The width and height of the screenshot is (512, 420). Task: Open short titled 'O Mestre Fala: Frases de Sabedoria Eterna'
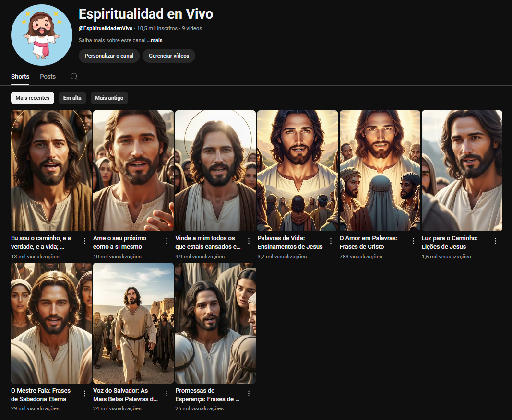[41, 395]
